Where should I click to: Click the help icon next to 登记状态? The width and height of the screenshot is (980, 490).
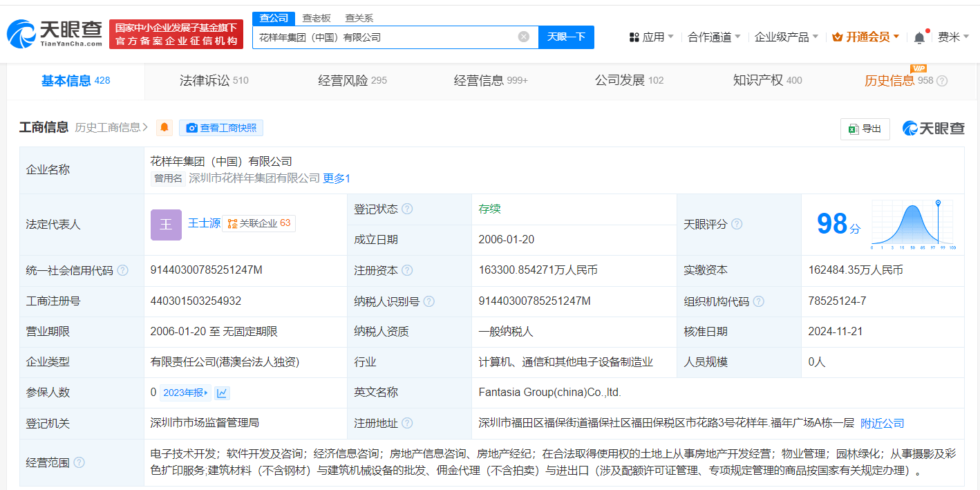click(407, 209)
